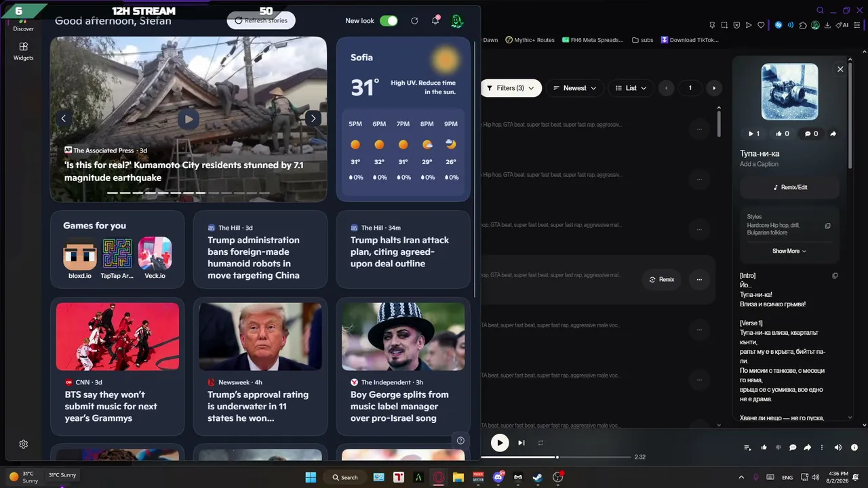Open the player bar three-dot menu
Image resolution: width=868 pixels, height=488 pixels.
(822, 447)
